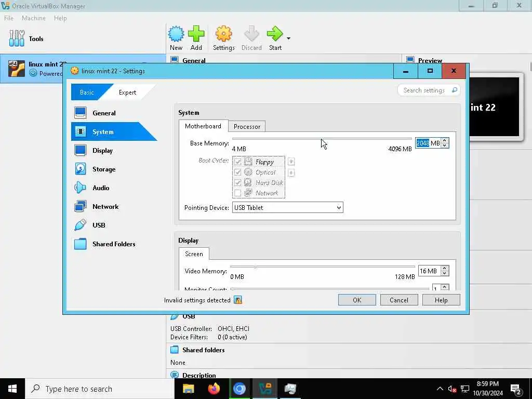The height and width of the screenshot is (399, 532).
Task: Click the Description section header in Manager
Action: [199, 375]
